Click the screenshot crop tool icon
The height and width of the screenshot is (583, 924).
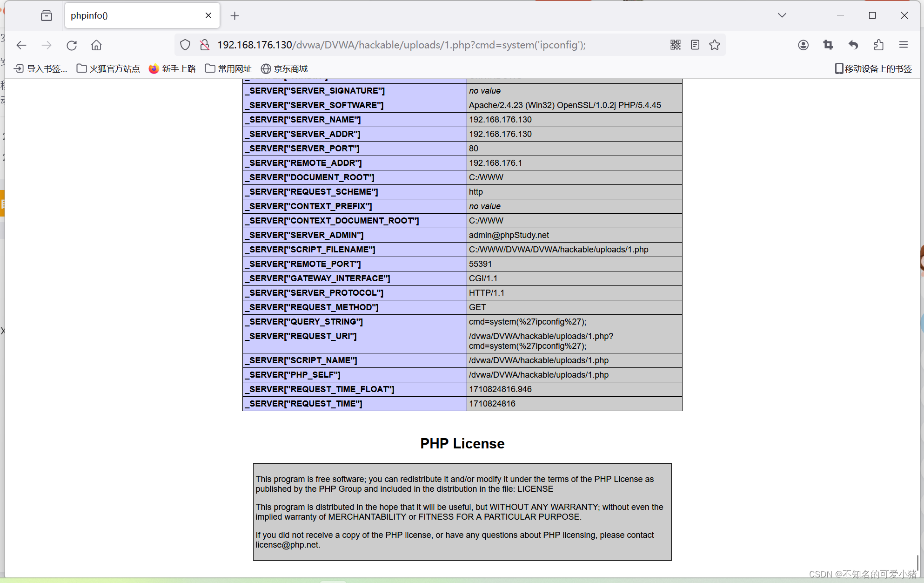coord(828,45)
